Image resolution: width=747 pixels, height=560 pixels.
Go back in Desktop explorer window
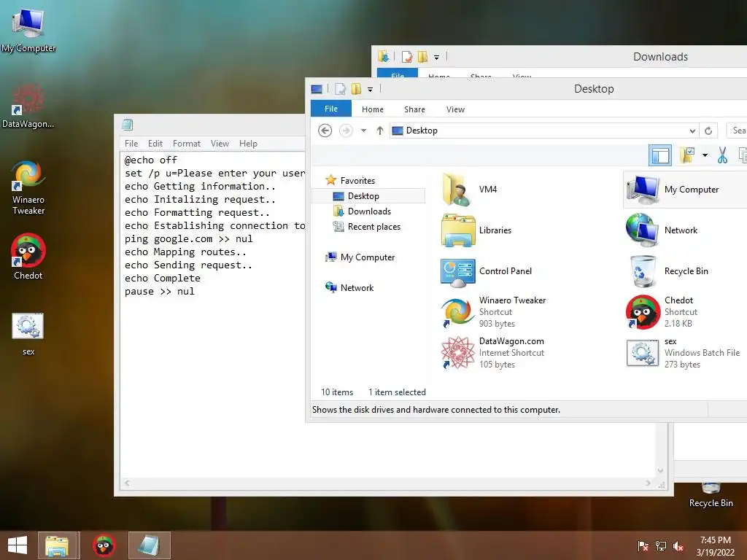point(325,131)
